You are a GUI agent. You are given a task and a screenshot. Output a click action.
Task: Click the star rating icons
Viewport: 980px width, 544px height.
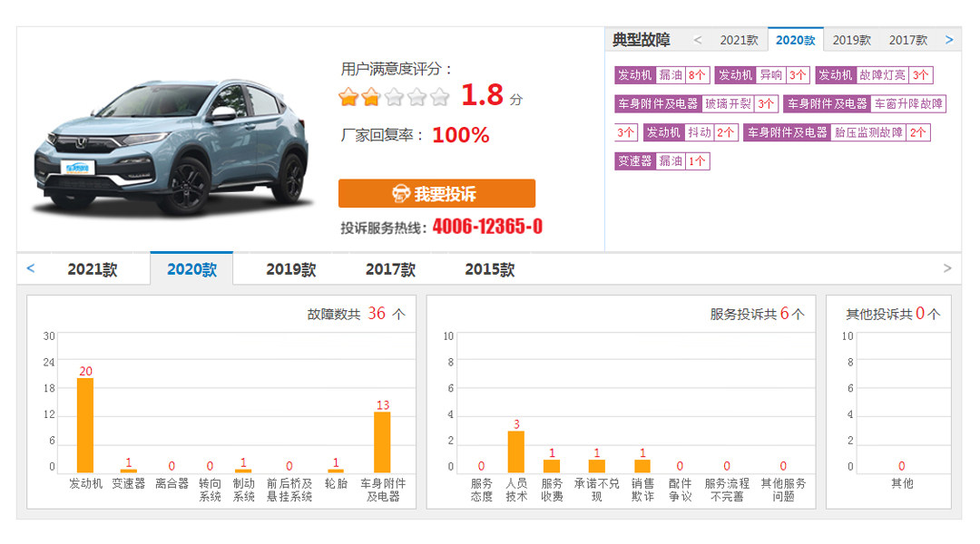(394, 97)
